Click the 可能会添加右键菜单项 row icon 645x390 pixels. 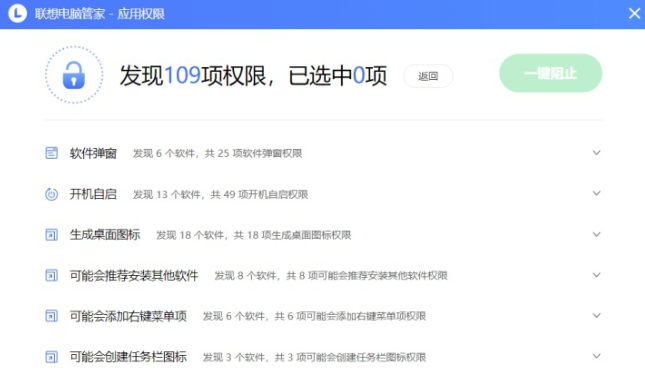coord(51,316)
